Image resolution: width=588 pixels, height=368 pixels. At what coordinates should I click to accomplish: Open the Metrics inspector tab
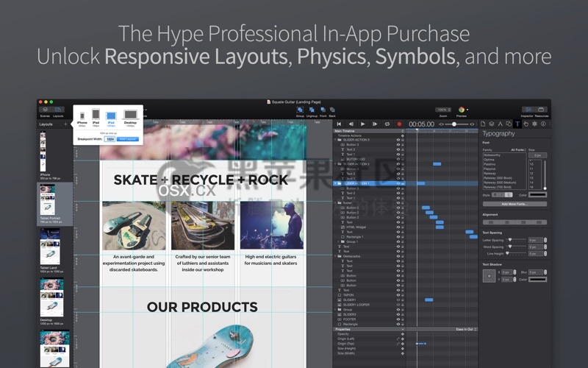(x=501, y=124)
